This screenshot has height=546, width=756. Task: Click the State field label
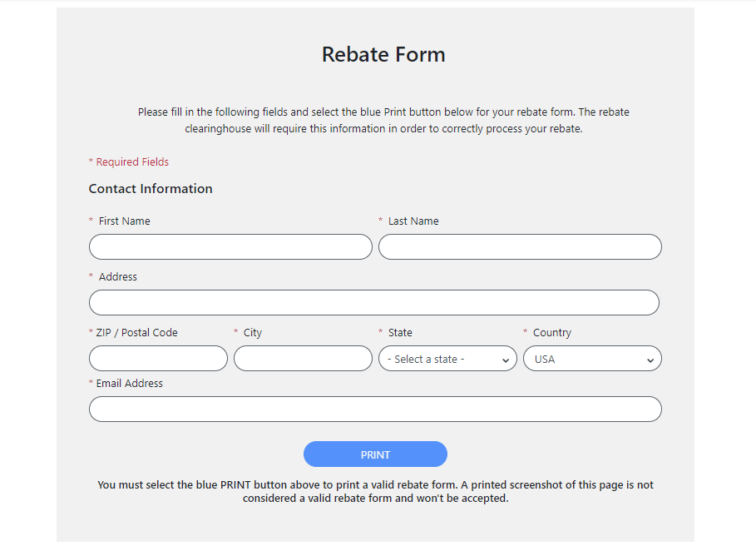pos(400,332)
